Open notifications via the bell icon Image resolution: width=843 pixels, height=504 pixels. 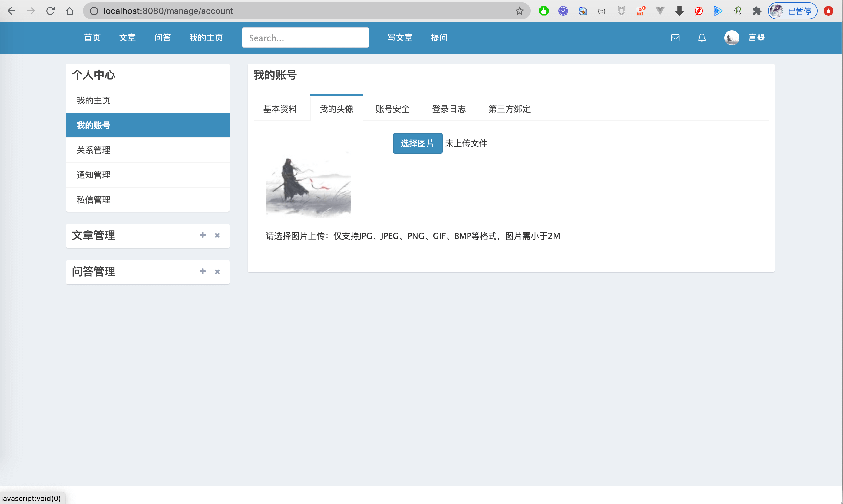(x=701, y=38)
